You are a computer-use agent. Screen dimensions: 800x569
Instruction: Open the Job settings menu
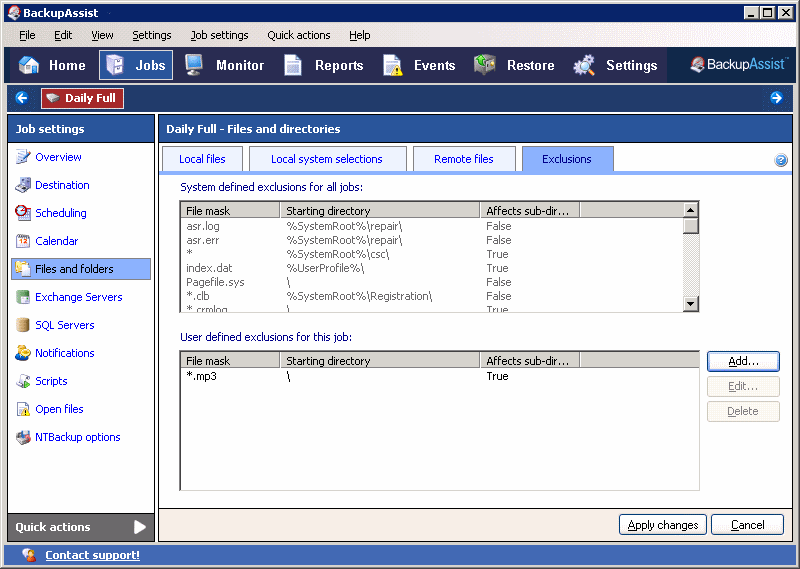click(219, 35)
